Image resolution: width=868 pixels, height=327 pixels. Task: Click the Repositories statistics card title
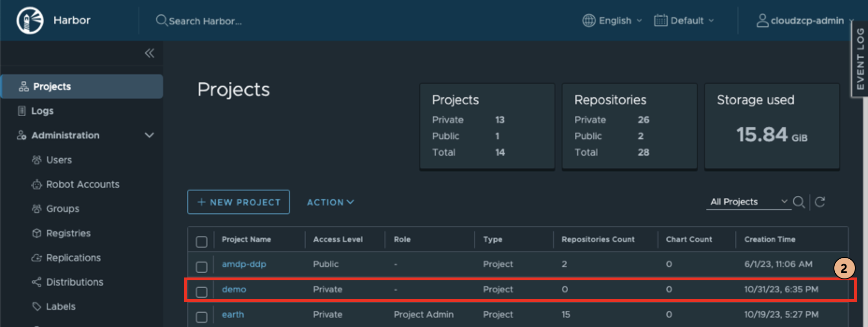[x=610, y=100]
